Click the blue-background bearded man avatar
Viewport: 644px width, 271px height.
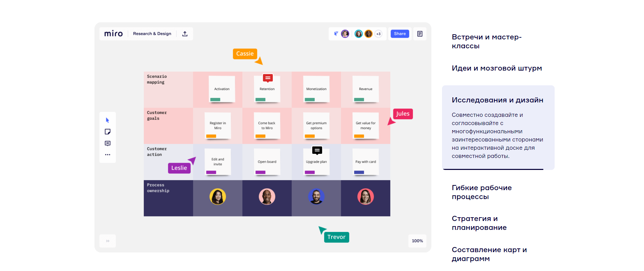316,197
